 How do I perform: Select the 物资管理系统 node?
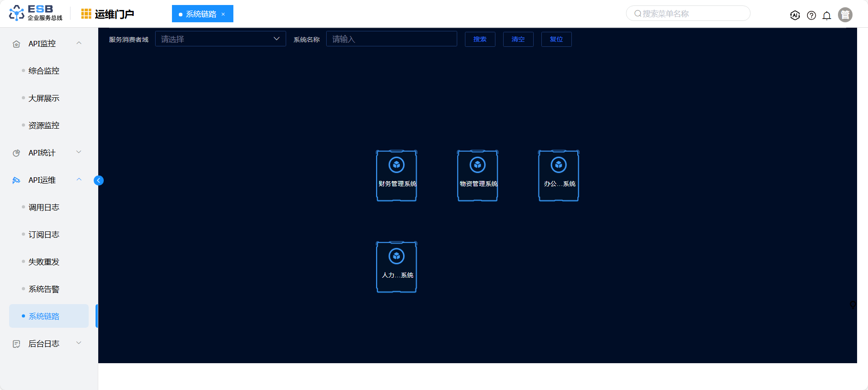click(478, 175)
